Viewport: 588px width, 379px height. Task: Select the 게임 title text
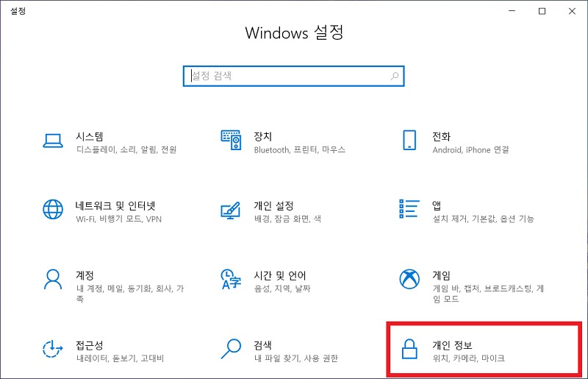coord(441,275)
